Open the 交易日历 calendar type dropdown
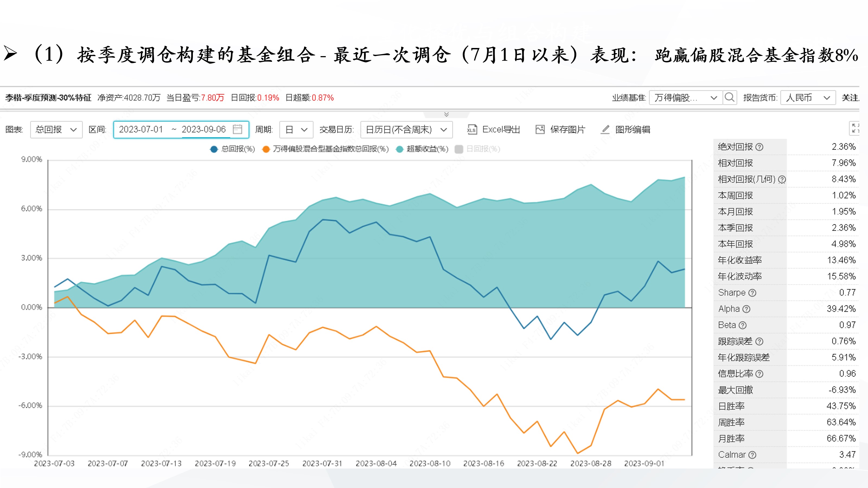This screenshot has width=868, height=488. tap(406, 130)
